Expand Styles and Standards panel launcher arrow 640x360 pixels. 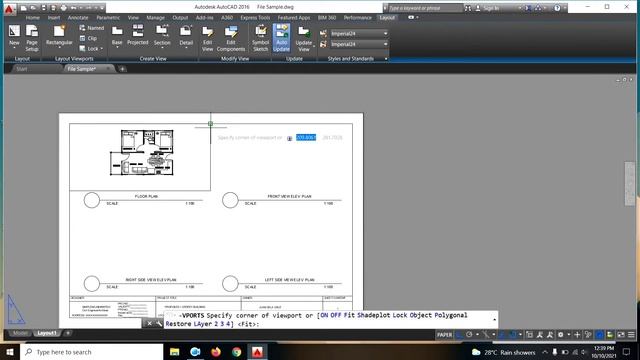tap(386, 59)
